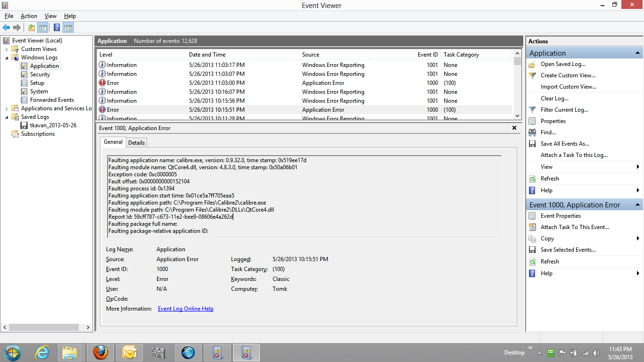Sort events by Source column header

334,55
